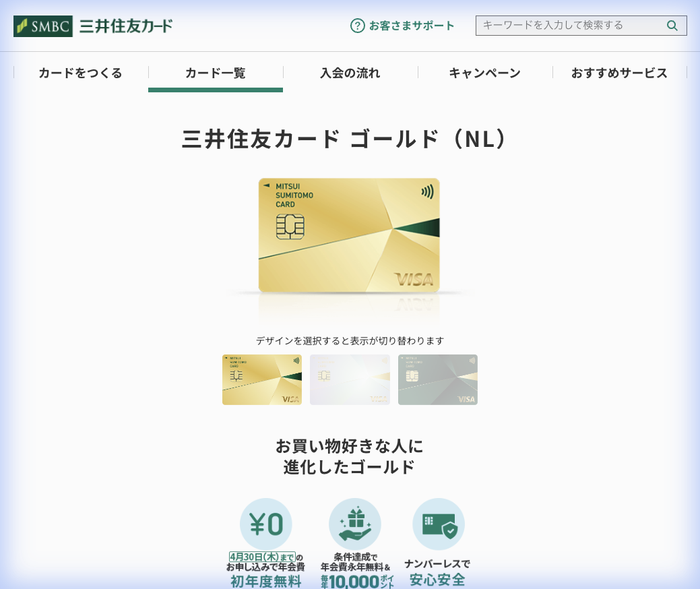
Task: Select the green card design thumbnail
Action: point(437,379)
